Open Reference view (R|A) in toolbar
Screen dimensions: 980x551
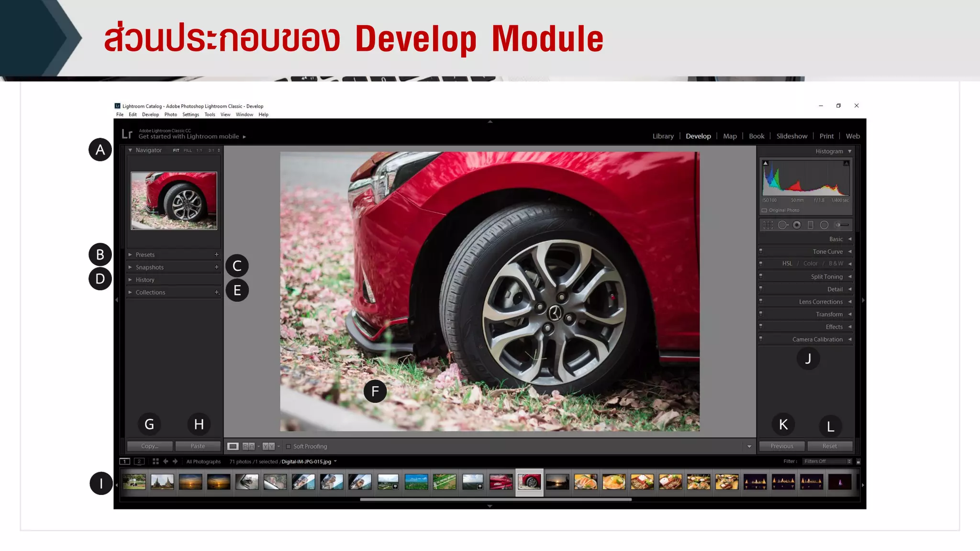(x=248, y=446)
